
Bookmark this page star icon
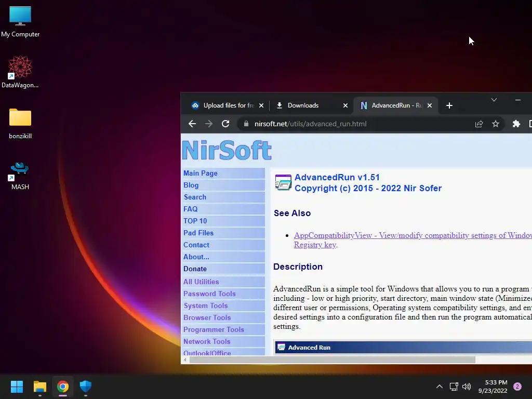click(x=496, y=124)
